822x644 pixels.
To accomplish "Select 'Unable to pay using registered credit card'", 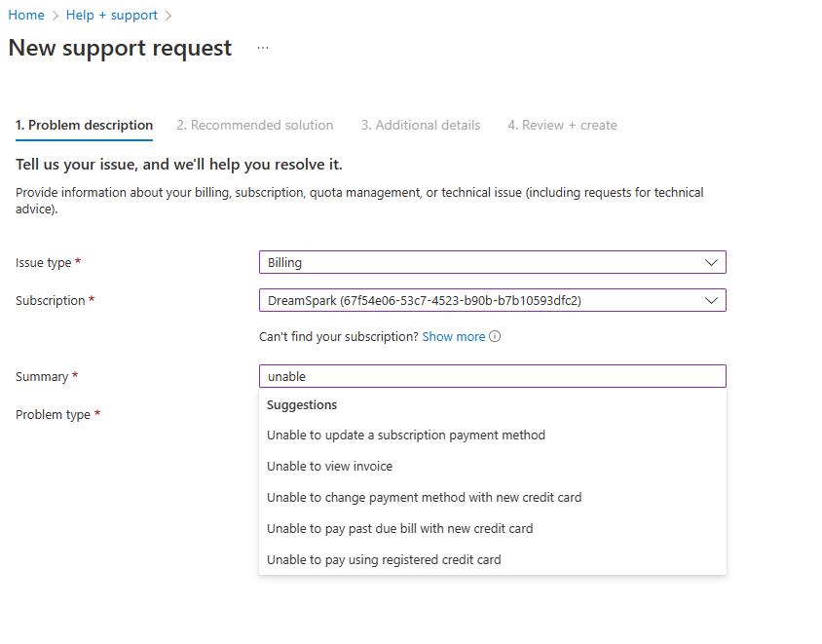I will 384,560.
